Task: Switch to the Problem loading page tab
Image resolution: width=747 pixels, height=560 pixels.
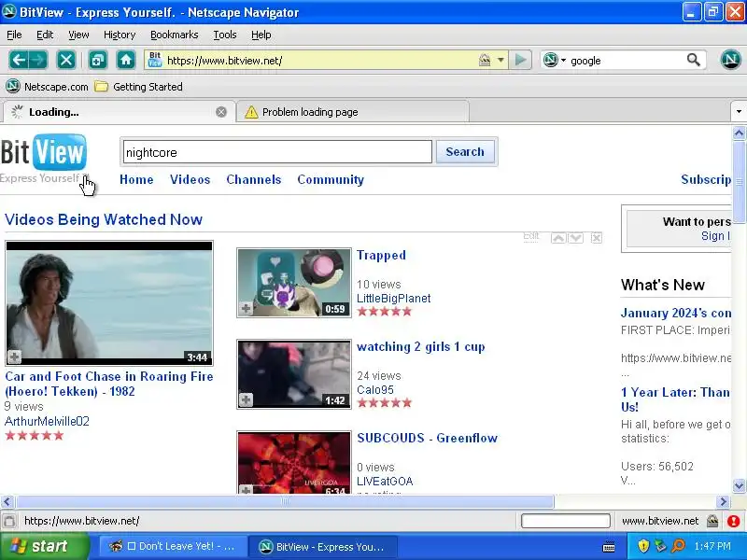Action: pos(353,112)
